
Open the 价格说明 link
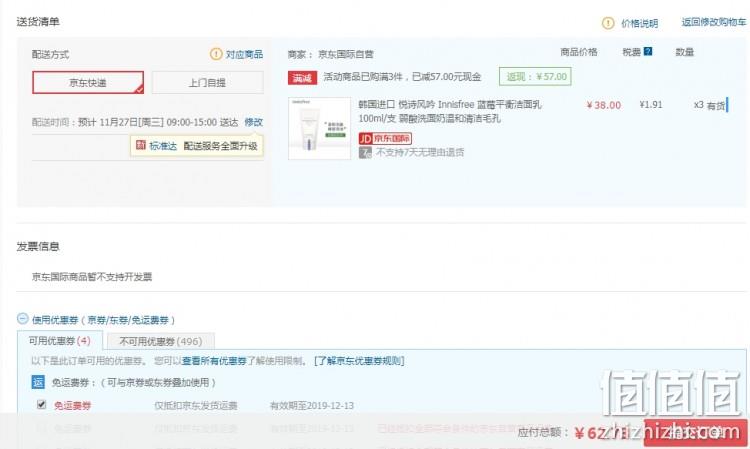(640, 23)
